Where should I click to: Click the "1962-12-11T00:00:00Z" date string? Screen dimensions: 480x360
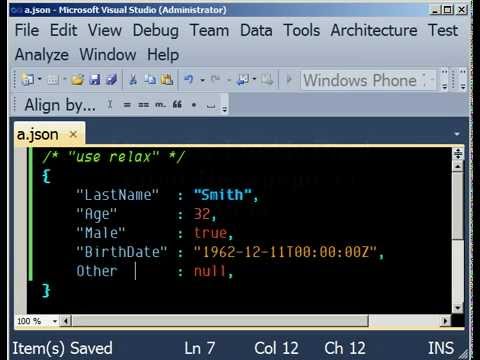click(285, 252)
